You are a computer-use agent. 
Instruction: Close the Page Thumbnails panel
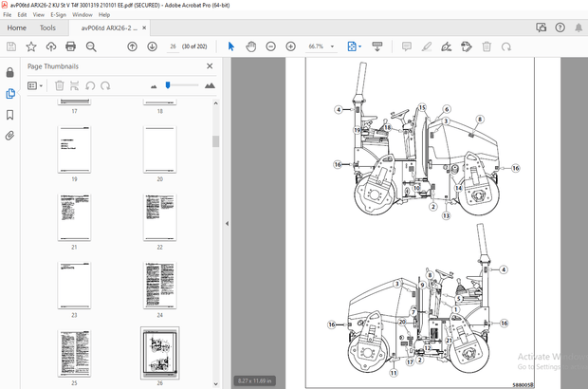[210, 66]
